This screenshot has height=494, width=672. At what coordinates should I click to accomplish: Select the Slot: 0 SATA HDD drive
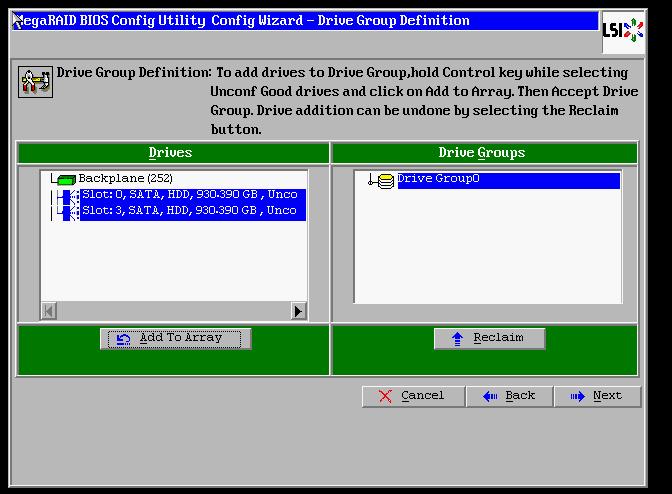tap(193, 195)
